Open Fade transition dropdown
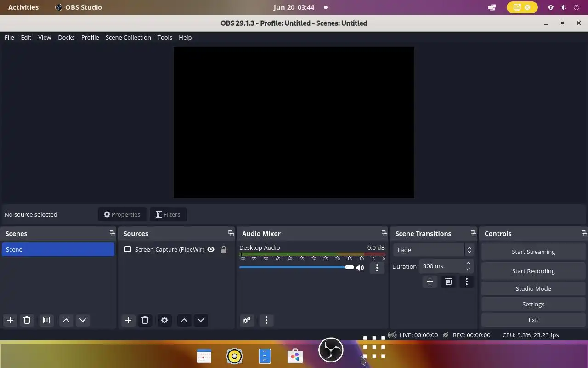The width and height of the screenshot is (588, 368). coord(433,250)
